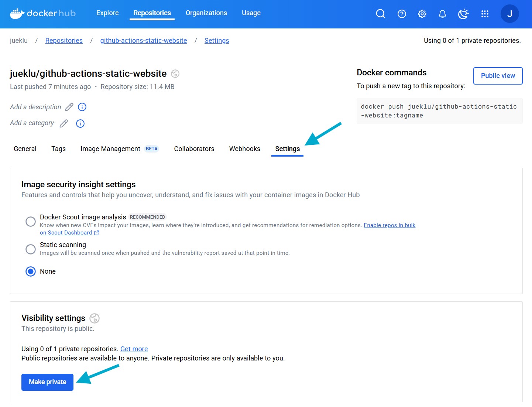Open the settings gear icon in header

click(x=422, y=14)
